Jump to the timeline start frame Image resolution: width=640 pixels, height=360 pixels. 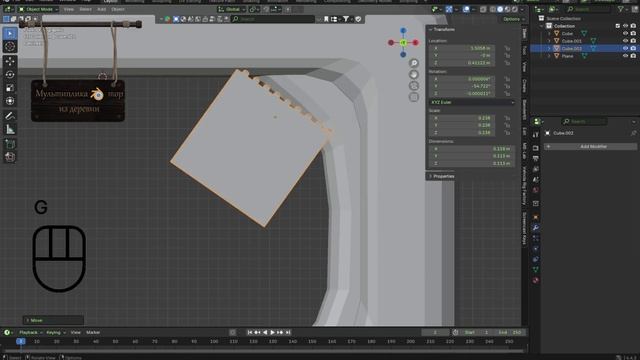[x=250, y=332]
